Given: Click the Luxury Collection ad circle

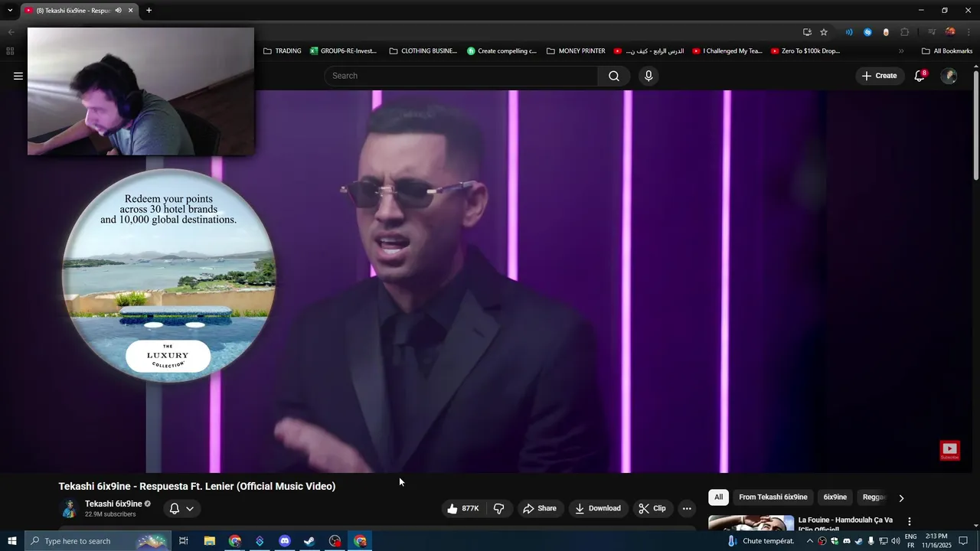Looking at the screenshot, I should (x=168, y=275).
